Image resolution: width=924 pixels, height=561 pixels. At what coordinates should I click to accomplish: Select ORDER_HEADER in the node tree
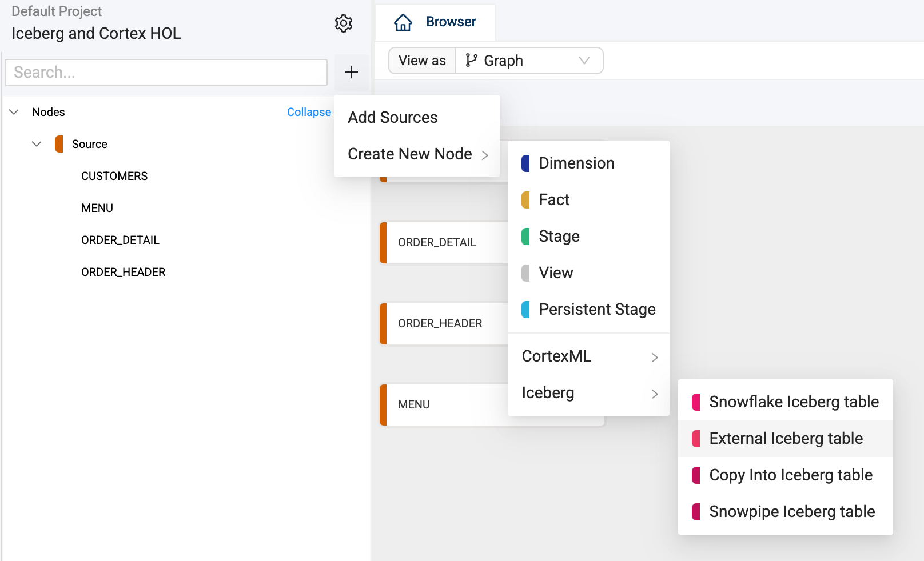[124, 272]
